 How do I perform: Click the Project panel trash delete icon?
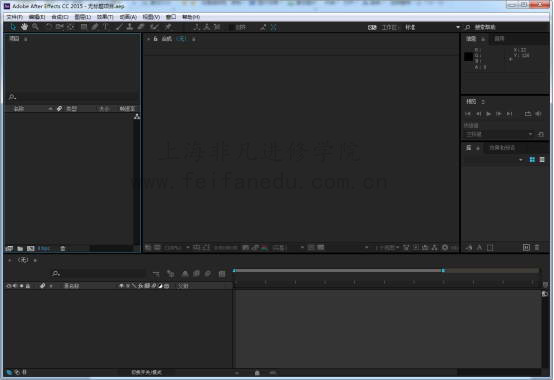[x=63, y=249]
